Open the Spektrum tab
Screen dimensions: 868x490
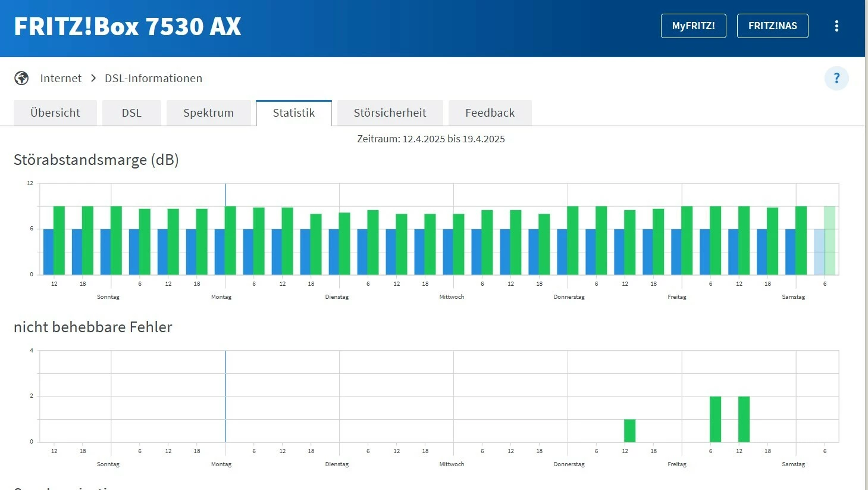(208, 113)
